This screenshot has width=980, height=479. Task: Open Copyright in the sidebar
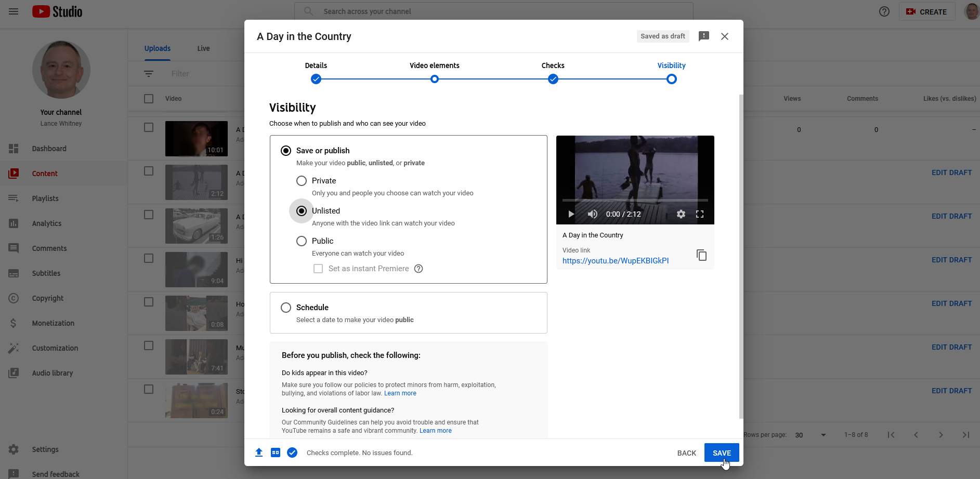[x=63, y=298]
